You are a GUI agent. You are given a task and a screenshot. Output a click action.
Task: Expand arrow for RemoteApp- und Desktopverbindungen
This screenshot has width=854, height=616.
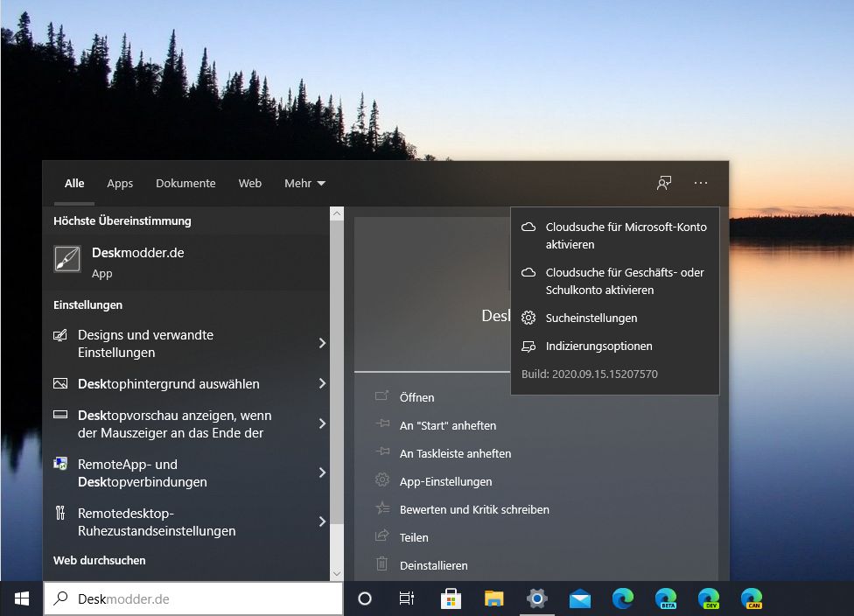(322, 472)
